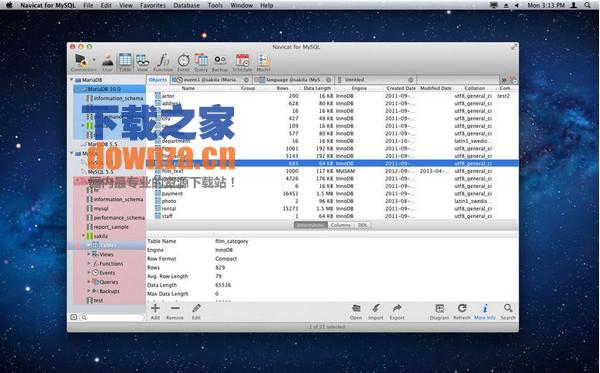Open the Database menu
Image resolution: width=600 pixels, height=373 pixels.
[x=187, y=5]
